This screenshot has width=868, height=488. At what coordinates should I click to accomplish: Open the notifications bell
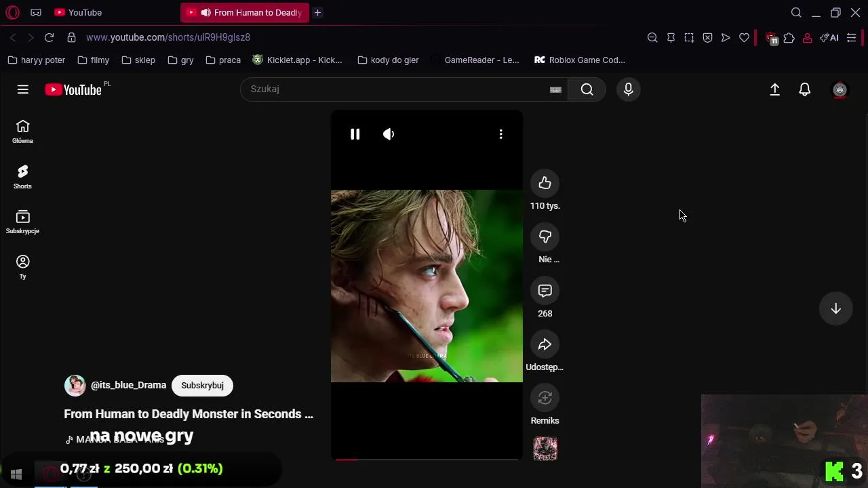[x=805, y=89]
